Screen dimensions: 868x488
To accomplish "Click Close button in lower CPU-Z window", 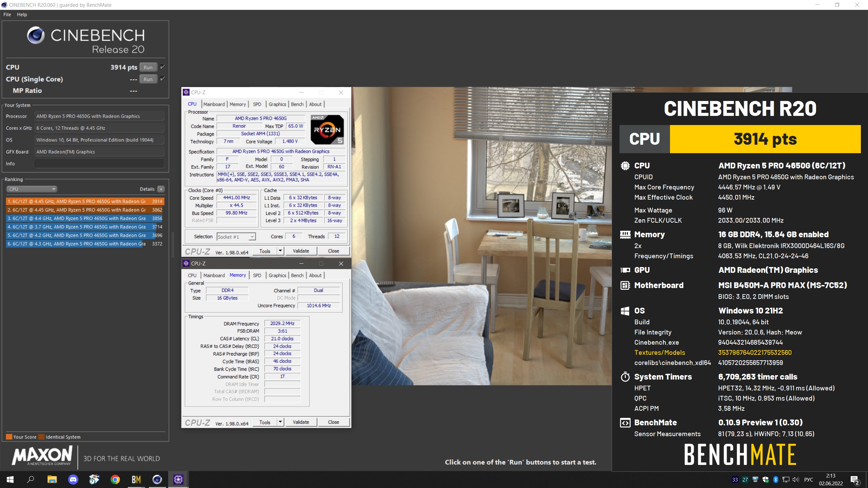I will [x=334, y=422].
